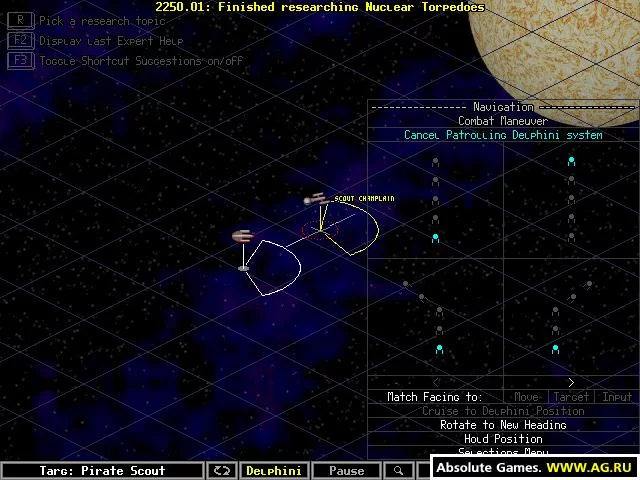
Task: Click Pick a research topic hint
Action: 102,21
